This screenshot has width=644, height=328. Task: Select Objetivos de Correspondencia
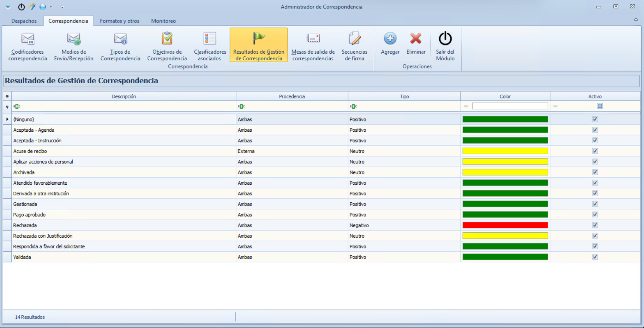pos(167,45)
